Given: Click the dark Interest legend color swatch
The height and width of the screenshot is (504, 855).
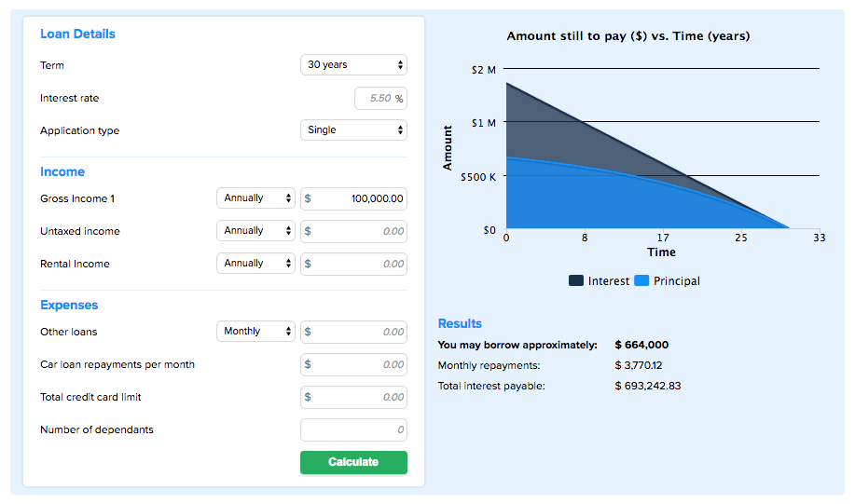Looking at the screenshot, I should click(576, 281).
